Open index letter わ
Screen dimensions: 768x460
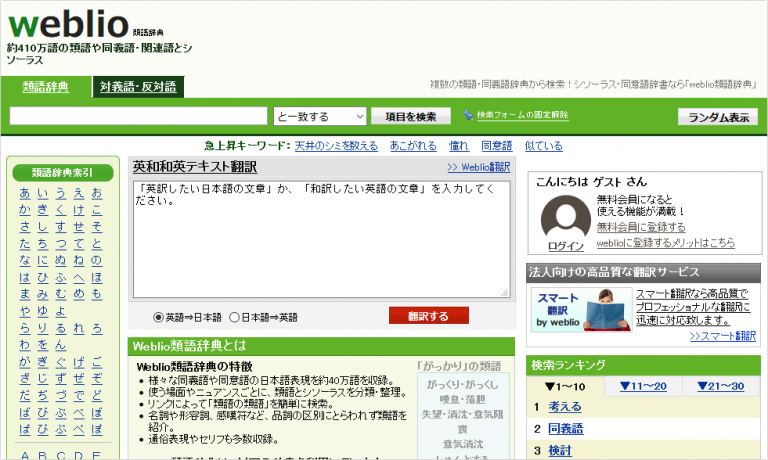pos(25,345)
